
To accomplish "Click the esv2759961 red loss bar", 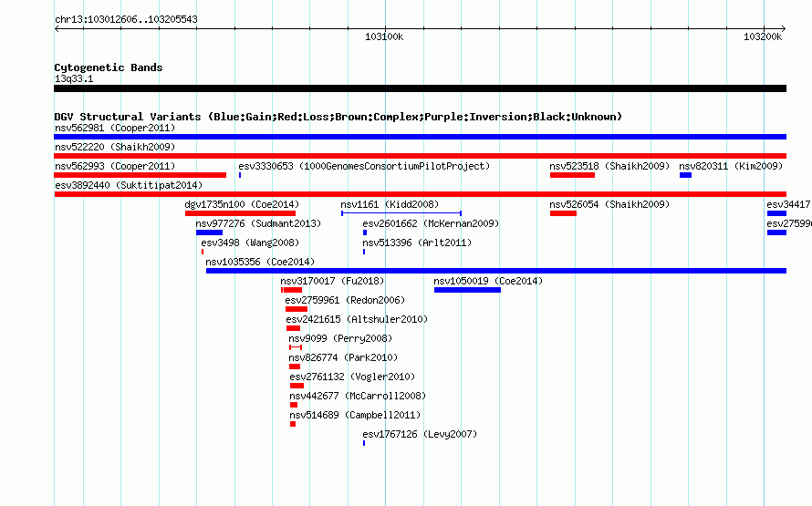I will 297,309.
